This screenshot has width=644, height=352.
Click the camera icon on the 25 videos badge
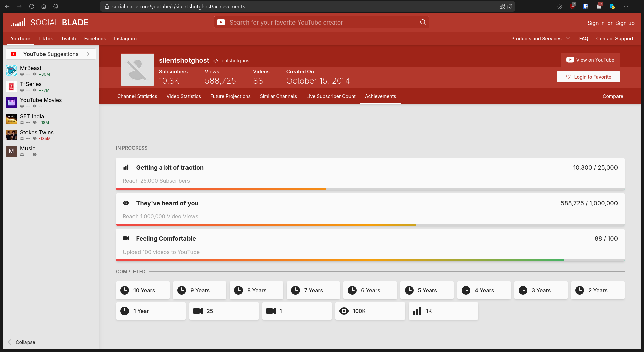198,311
